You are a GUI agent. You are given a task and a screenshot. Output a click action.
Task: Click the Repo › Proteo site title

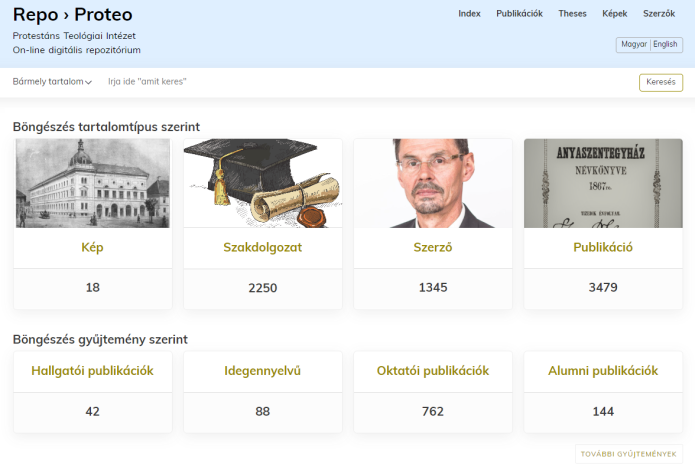pos(73,15)
